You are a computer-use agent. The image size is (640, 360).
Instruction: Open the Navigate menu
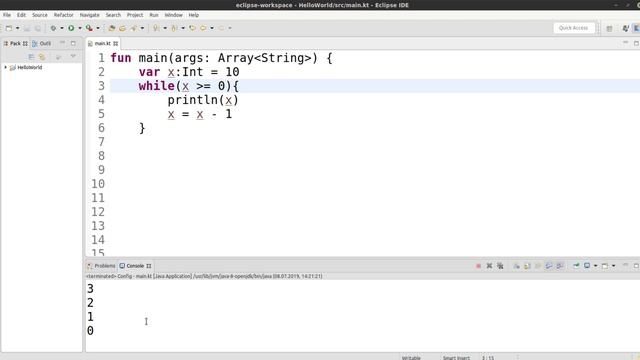[89, 15]
